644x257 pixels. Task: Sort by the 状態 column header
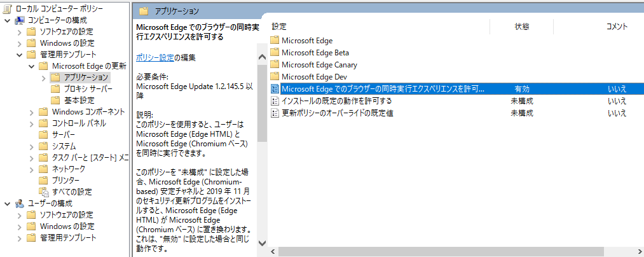[x=521, y=27]
